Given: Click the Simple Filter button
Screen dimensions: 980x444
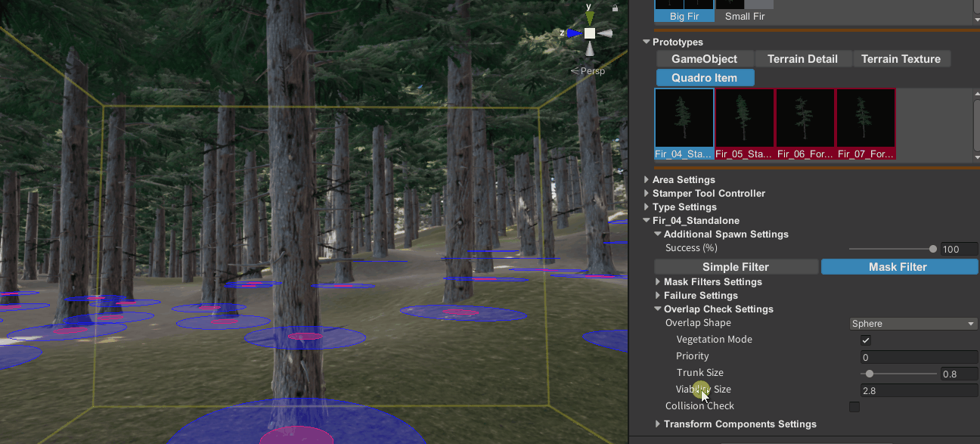Looking at the screenshot, I should point(735,266).
